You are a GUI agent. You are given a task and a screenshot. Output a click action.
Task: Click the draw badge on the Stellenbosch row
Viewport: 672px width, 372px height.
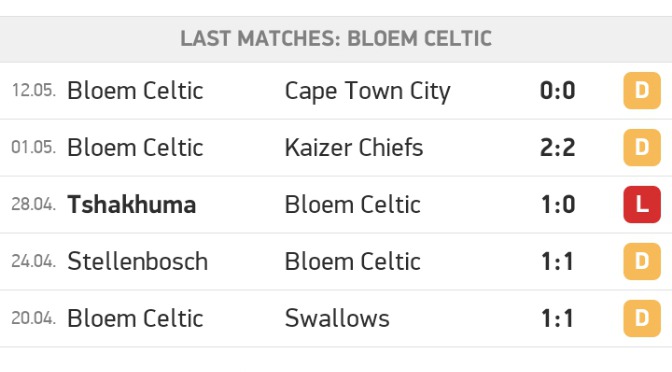tap(642, 261)
